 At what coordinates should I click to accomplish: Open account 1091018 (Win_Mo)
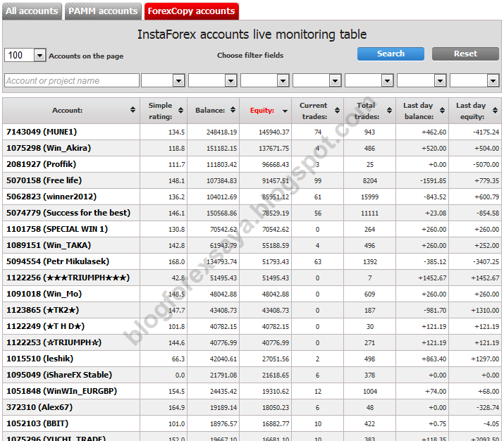click(x=44, y=294)
